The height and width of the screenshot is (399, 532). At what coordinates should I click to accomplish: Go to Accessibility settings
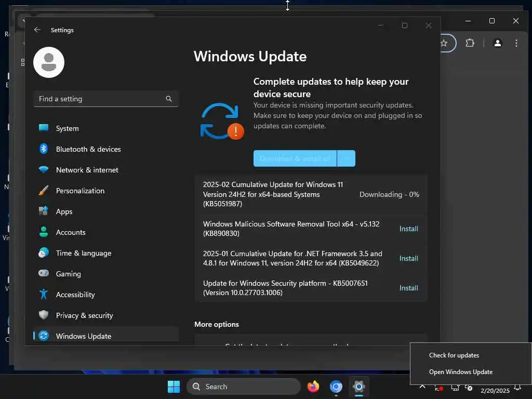[106, 295]
